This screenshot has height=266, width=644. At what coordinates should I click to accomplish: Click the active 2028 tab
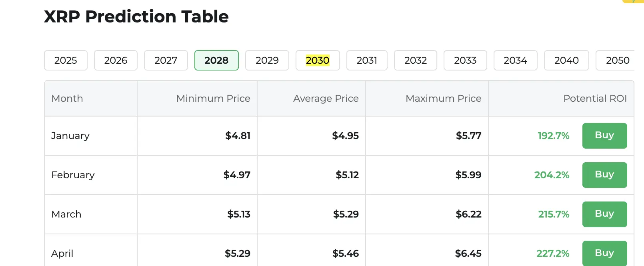pos(216,60)
